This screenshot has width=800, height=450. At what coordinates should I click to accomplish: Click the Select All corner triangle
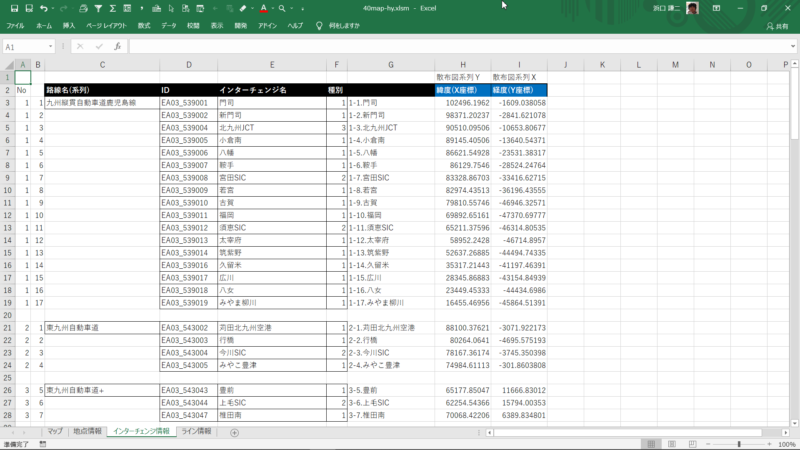click(9, 65)
